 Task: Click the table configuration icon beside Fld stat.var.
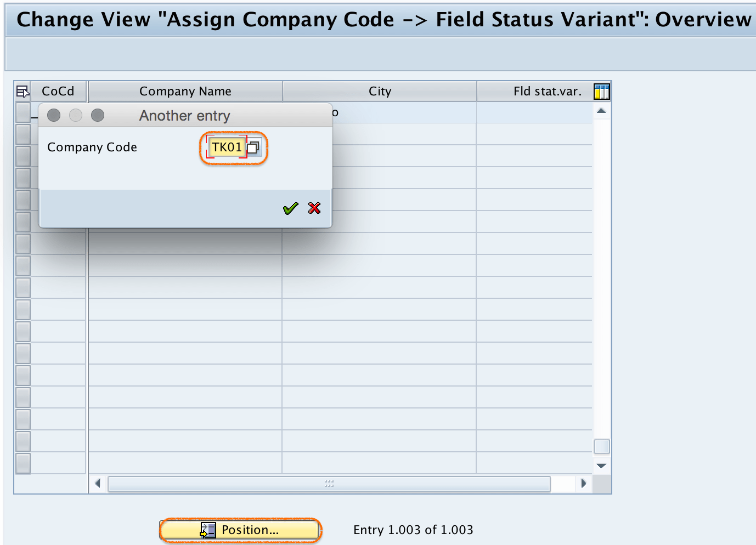[x=601, y=91]
